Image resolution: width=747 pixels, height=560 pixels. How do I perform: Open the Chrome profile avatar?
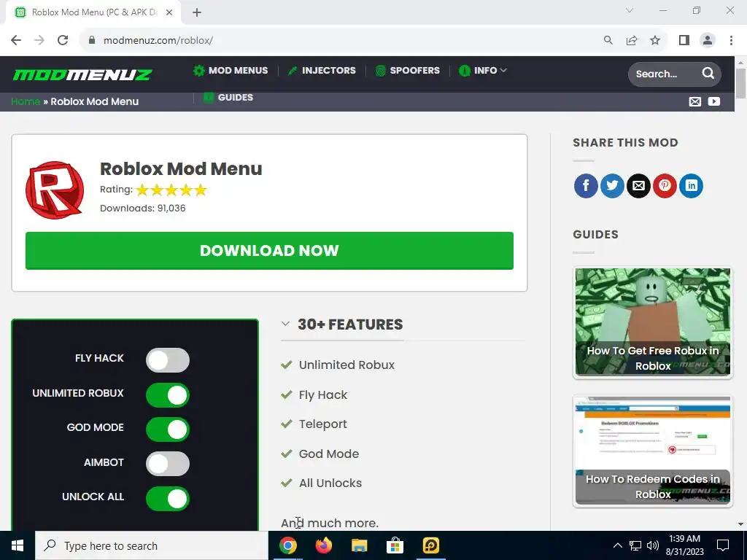708,40
